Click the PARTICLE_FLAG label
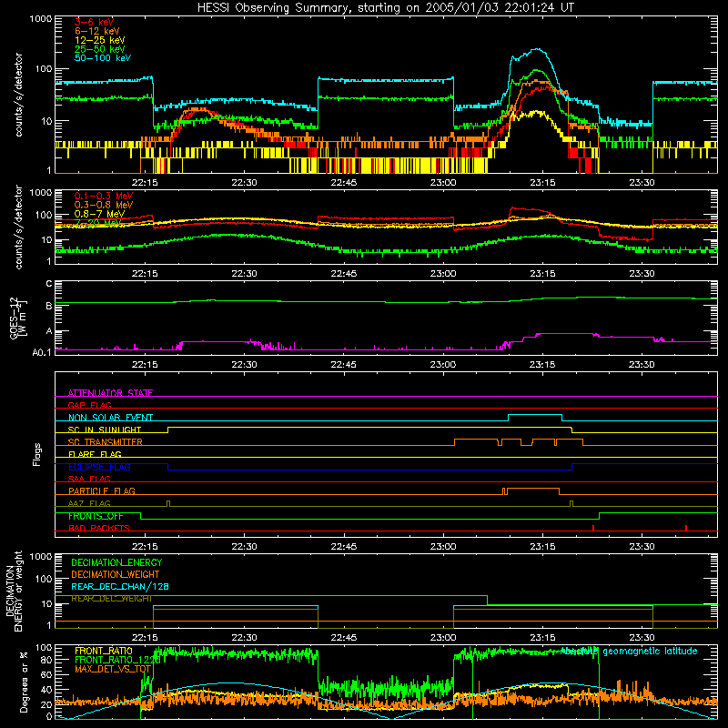The height and width of the screenshot is (728, 728). click(102, 490)
